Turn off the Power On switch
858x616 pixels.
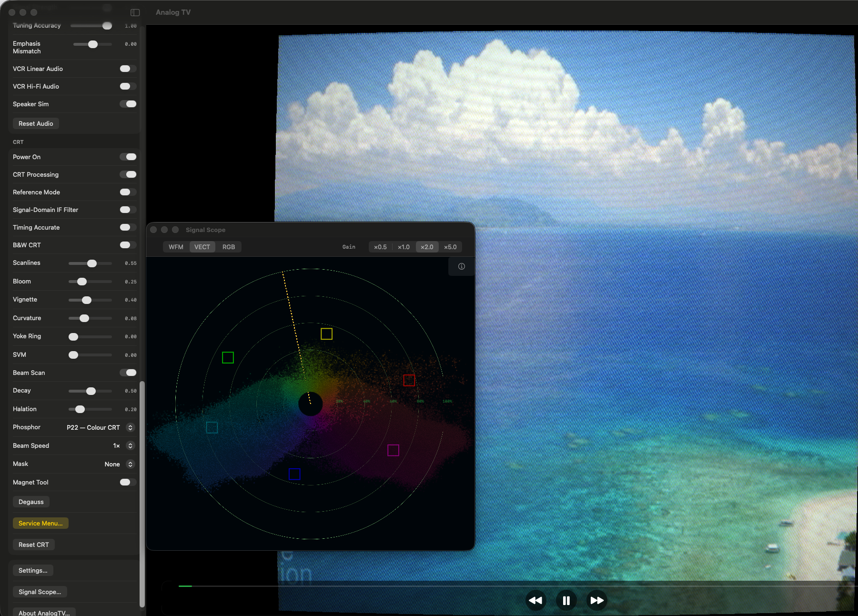tap(128, 157)
